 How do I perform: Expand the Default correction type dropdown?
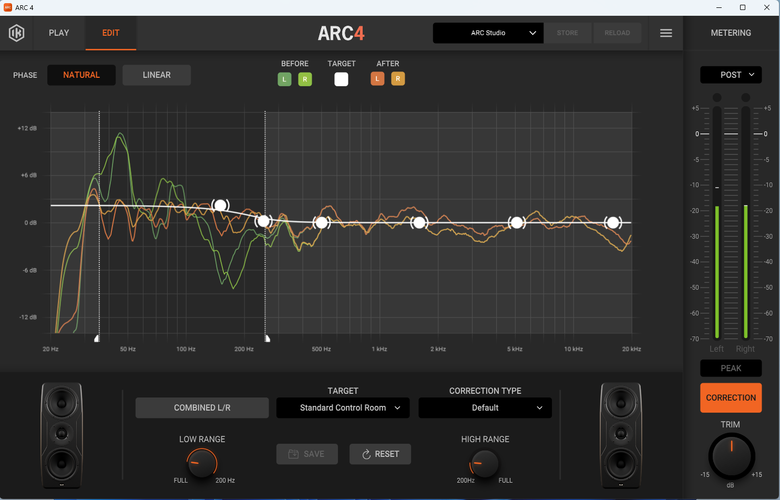(x=485, y=407)
